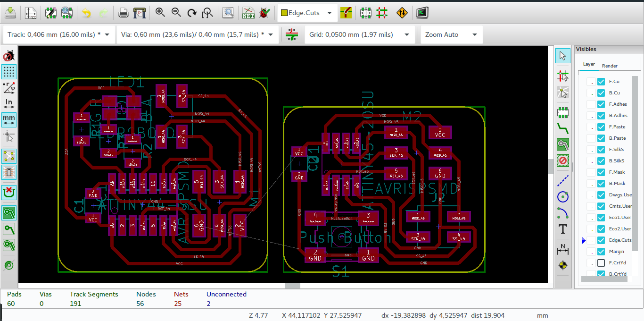644x321 pixels.
Task: Hide the B.Cu copper layer
Action: [x=601, y=93]
